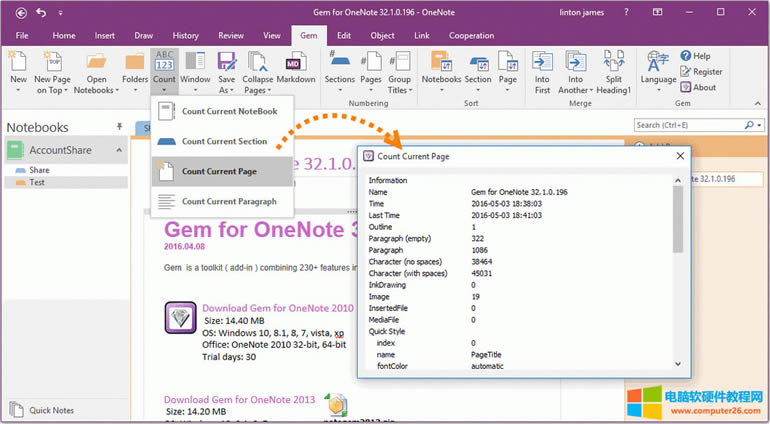Open Quick Notes at the bottom
This screenshot has width=770, height=424.
[52, 410]
